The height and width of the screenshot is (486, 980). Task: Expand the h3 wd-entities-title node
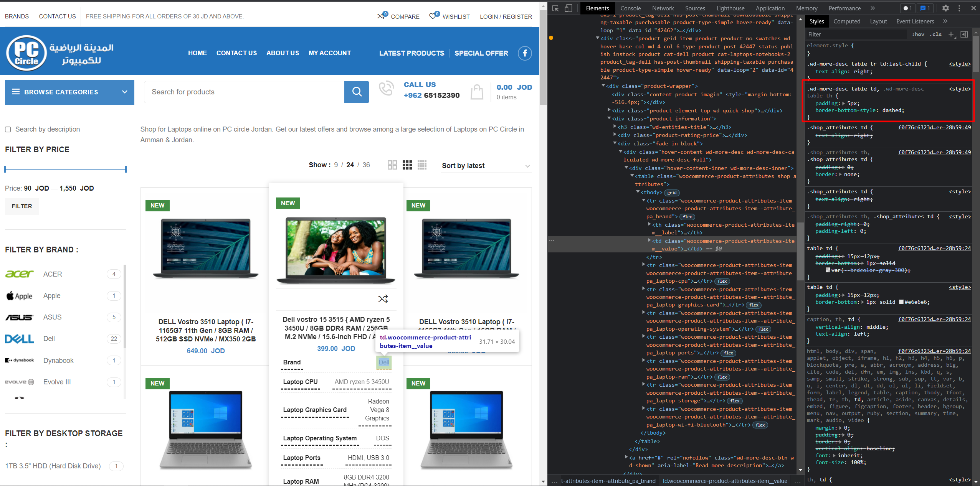[x=615, y=127]
